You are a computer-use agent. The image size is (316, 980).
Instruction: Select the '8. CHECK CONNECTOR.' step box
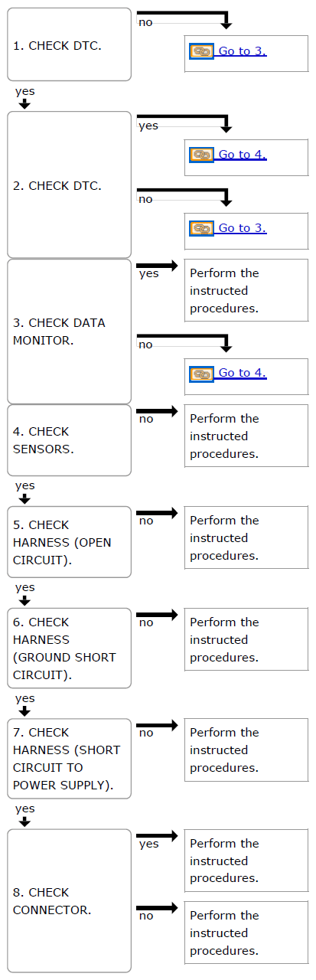(x=70, y=900)
